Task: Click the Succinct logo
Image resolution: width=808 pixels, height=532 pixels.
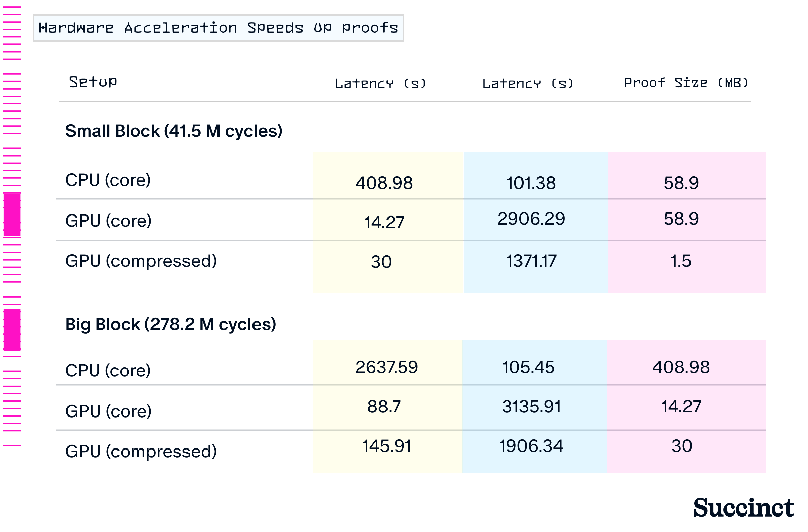Action: pos(743,507)
